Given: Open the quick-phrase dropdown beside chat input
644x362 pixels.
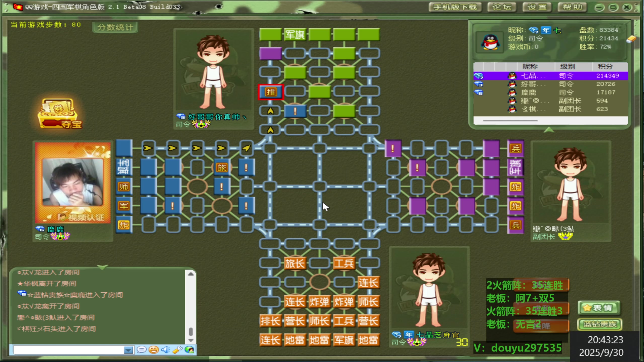Looking at the screenshot, I should tap(128, 350).
